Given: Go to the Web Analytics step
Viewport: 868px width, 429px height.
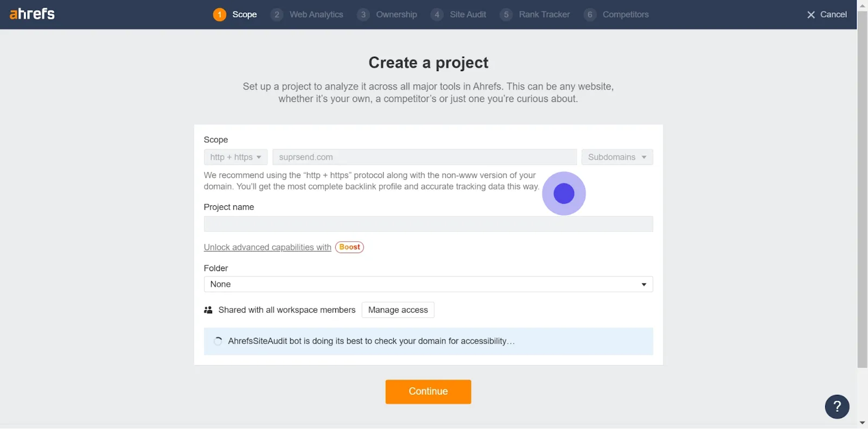Looking at the screenshot, I should [x=307, y=15].
